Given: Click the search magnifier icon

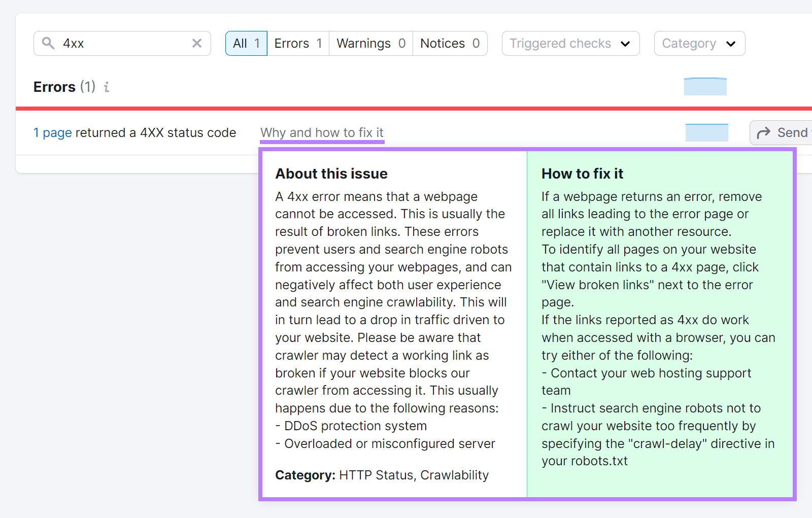Looking at the screenshot, I should (48, 43).
